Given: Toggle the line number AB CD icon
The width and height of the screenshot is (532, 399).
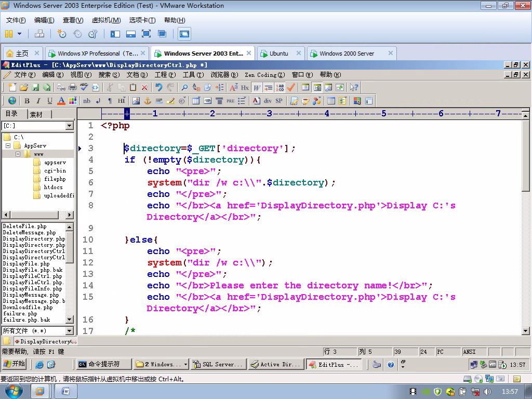Looking at the screenshot, I should pos(280,87).
